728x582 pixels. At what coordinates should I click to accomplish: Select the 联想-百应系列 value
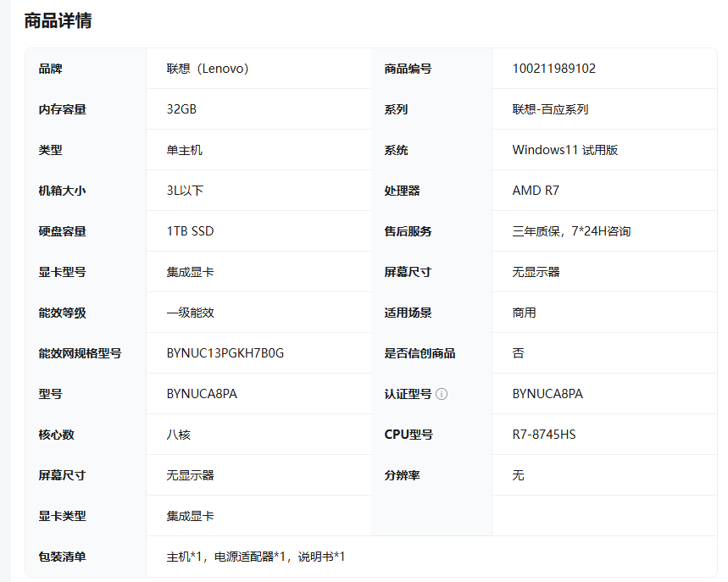[550, 109]
